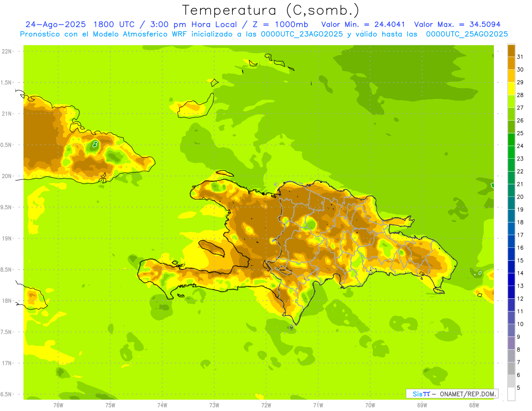Image resolution: width=532 pixels, height=411 pixels.
Task: Click the "73W" longitude label
Action: click(x=214, y=405)
